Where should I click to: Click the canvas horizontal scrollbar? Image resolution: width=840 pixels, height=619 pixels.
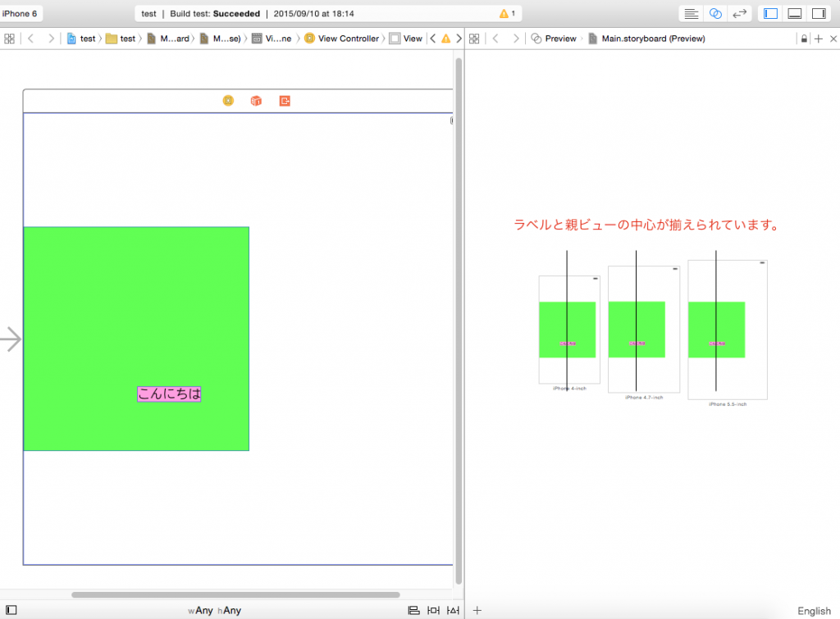[235, 594]
